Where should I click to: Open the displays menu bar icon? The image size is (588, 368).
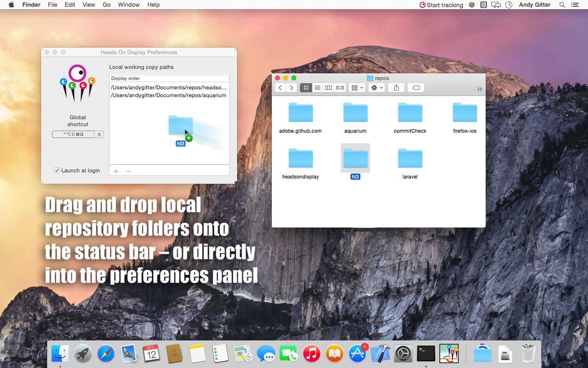496,5
